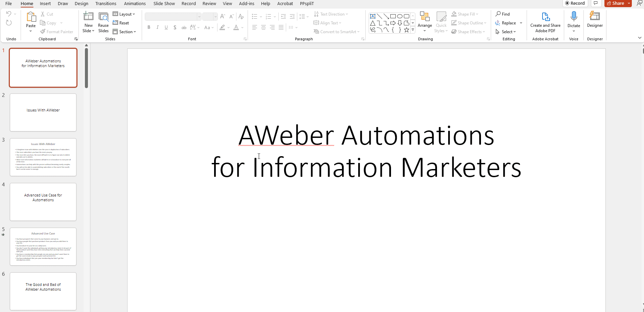Create and Share Adobe PDF
The height and width of the screenshot is (312, 644).
(x=545, y=22)
